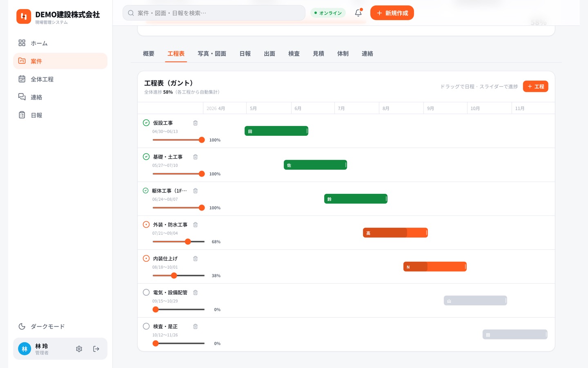Image resolution: width=588 pixels, height=368 pixels.
Task: Click the logout icon in the sidebar
Action: tap(96, 349)
